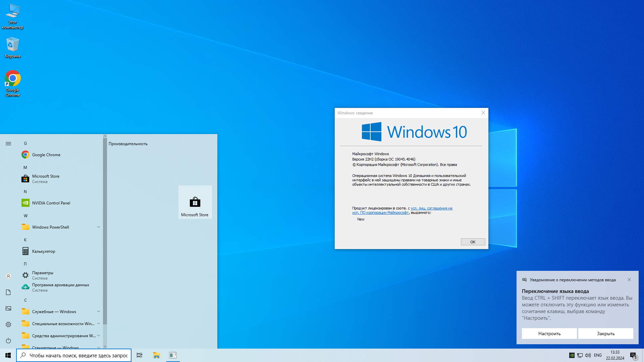
Task: Launch NVIDIA Control Panel from app list
Action: (51, 203)
